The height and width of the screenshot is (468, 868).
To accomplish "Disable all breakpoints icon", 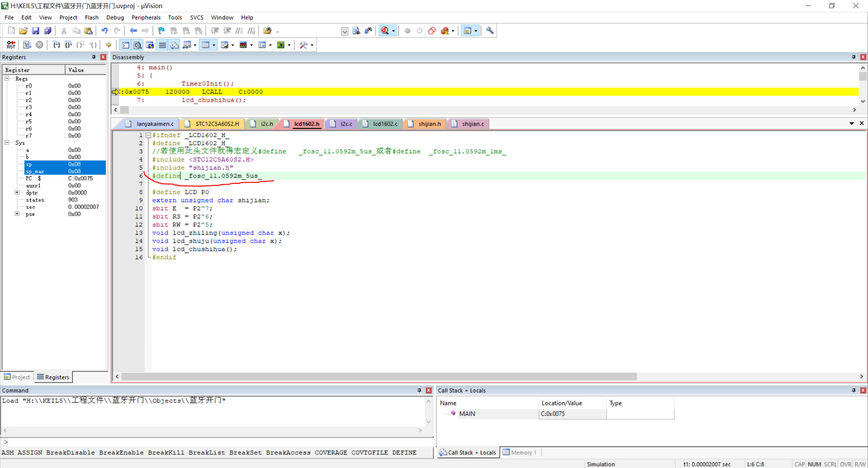I will (x=432, y=31).
